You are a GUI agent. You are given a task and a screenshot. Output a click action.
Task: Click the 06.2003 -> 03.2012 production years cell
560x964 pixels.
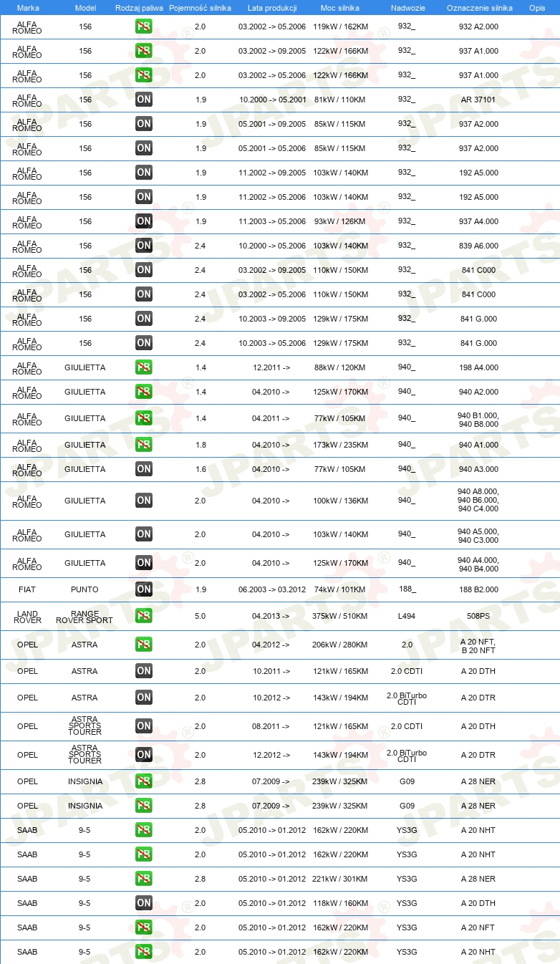(x=272, y=589)
